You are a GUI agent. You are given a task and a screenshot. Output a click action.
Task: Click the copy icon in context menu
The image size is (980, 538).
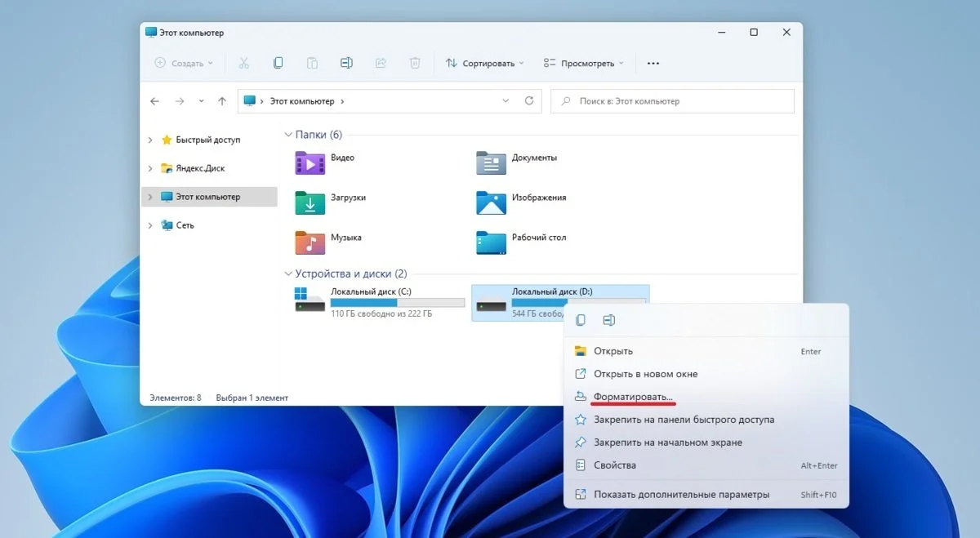581,320
